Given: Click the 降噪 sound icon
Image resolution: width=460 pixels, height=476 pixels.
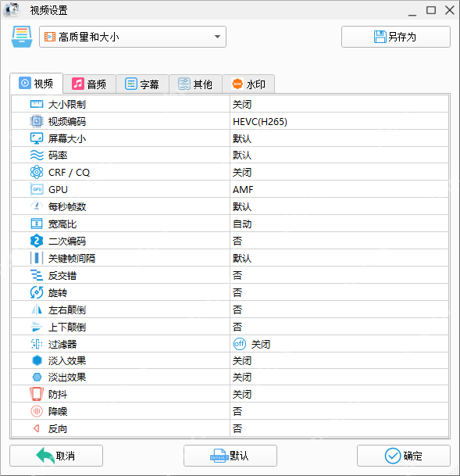Looking at the screenshot, I should (x=37, y=411).
